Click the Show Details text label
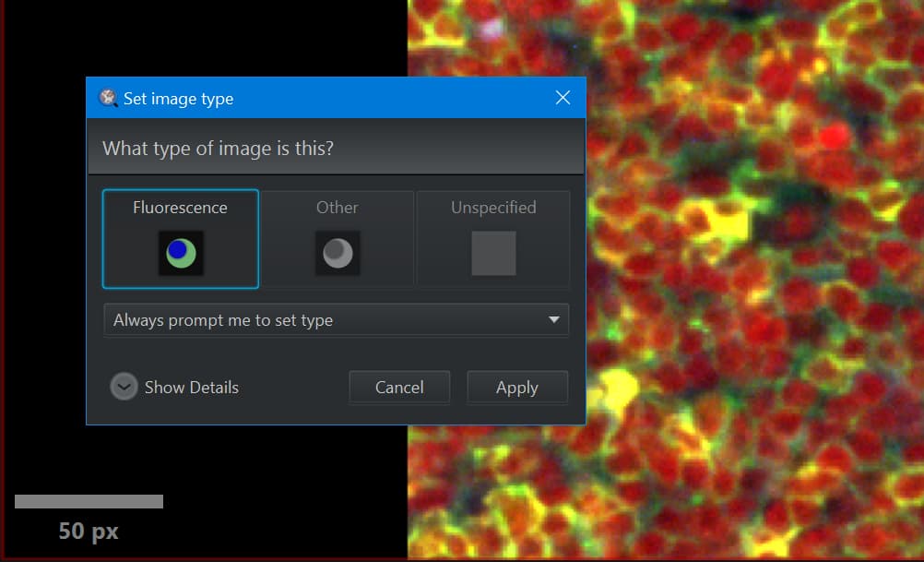This screenshot has width=924, height=562. 191,387
